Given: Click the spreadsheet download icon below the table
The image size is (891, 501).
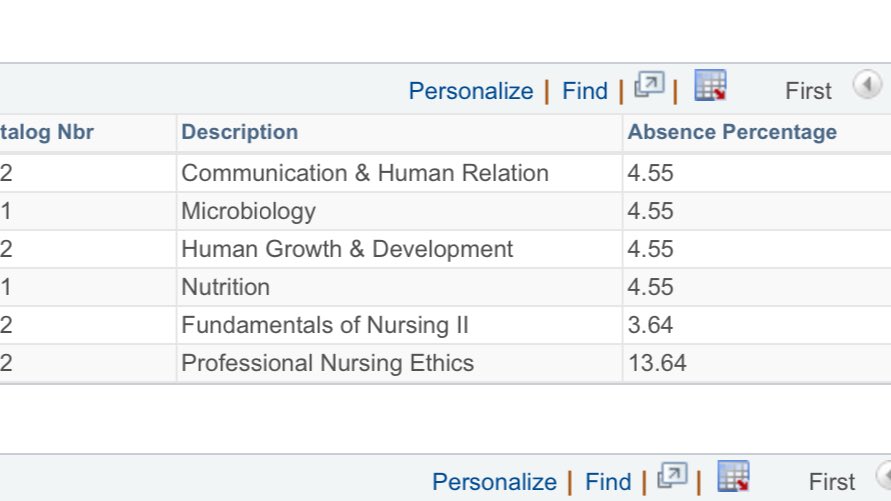Looking at the screenshot, I should 734,478.
